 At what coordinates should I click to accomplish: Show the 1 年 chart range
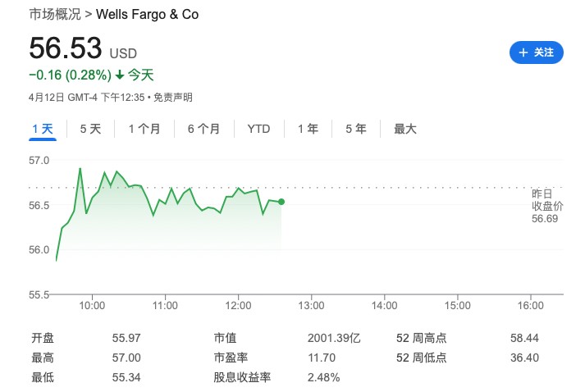308,129
